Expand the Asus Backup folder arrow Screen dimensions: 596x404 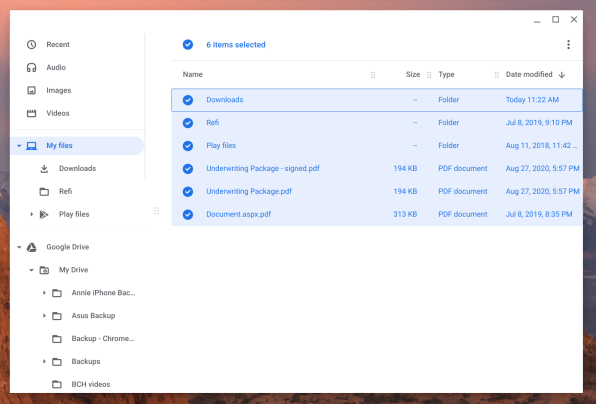click(44, 316)
